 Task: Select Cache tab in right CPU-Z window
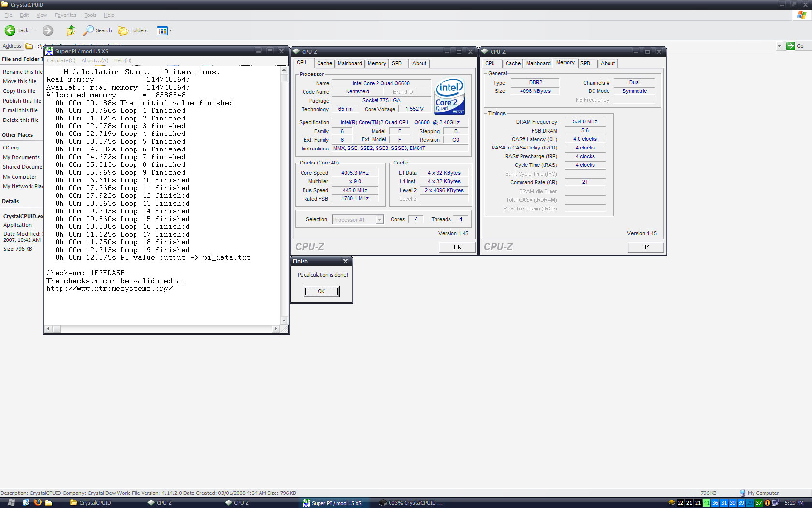[x=513, y=63]
